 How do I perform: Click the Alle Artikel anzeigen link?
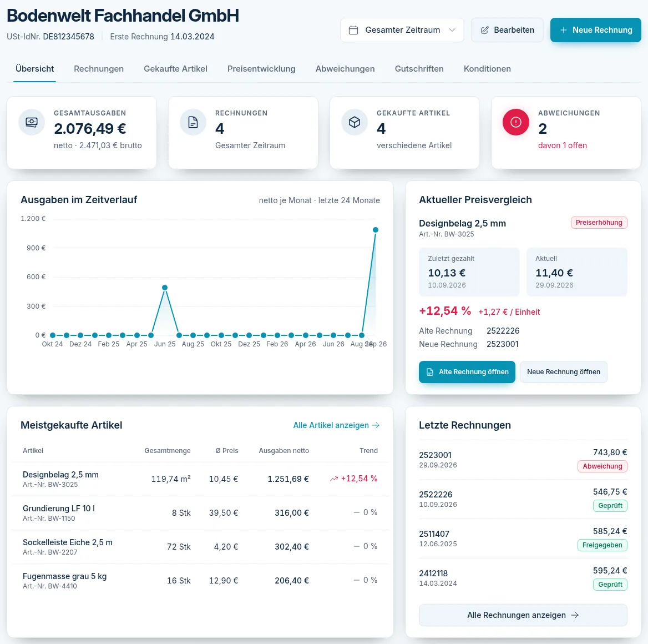pos(336,425)
